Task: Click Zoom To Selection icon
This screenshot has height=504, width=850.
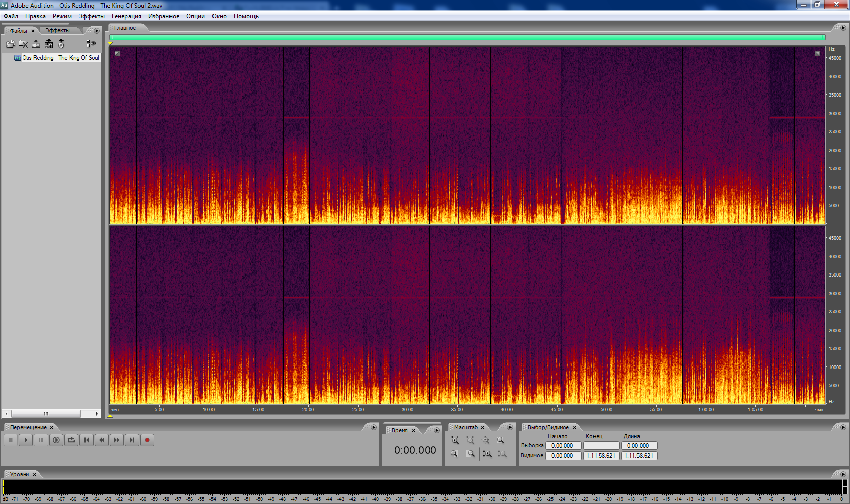Action: click(500, 440)
